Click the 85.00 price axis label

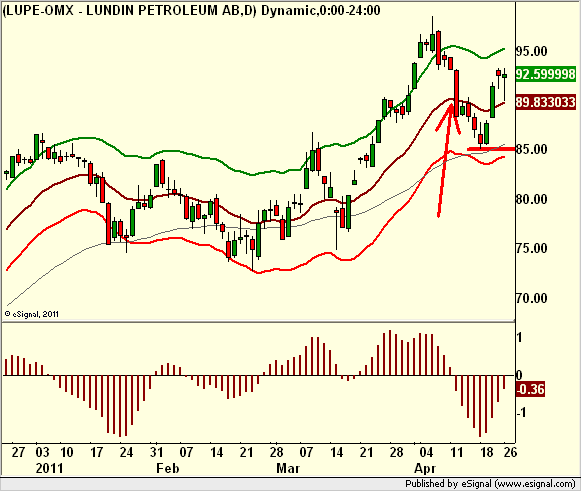pos(531,149)
